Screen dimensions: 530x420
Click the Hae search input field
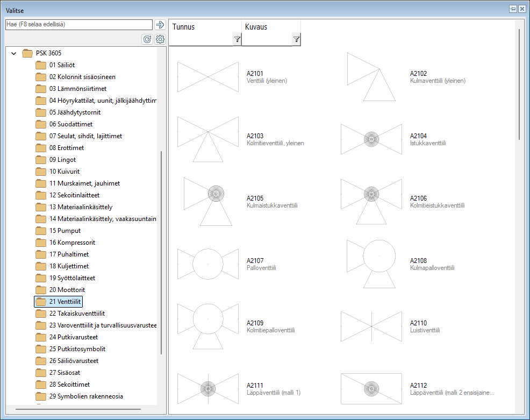coord(78,25)
